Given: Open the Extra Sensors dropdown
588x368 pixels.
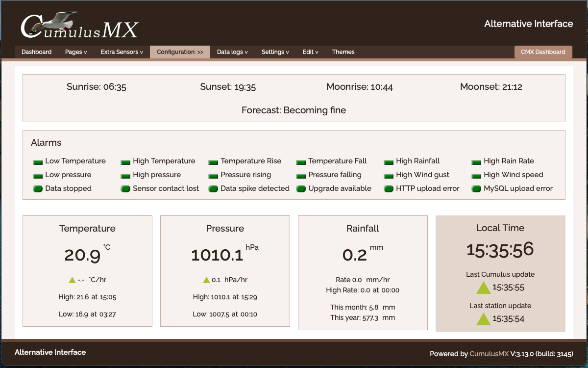Looking at the screenshot, I should (x=122, y=52).
